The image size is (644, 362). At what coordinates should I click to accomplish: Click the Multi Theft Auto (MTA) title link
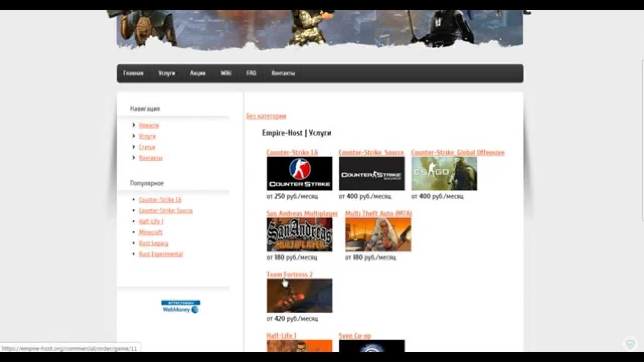378,214
